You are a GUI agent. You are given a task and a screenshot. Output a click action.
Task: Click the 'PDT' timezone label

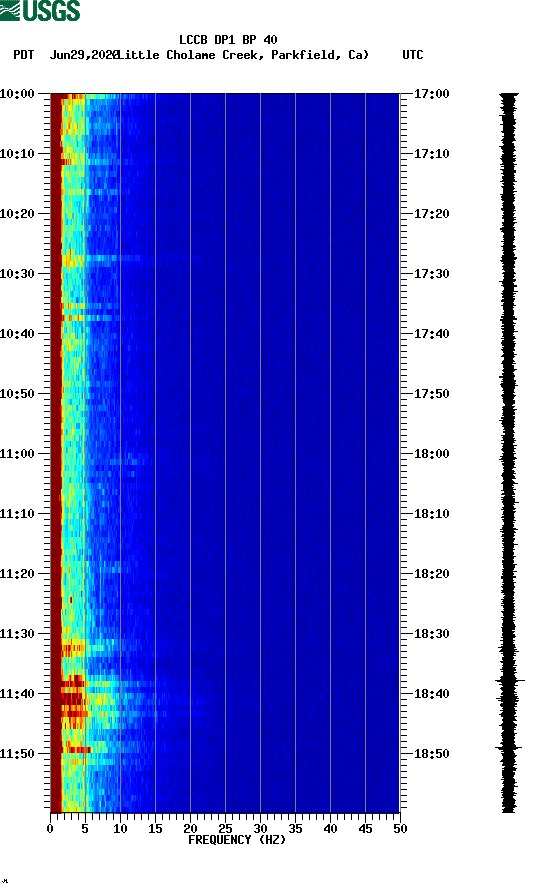click(x=24, y=55)
